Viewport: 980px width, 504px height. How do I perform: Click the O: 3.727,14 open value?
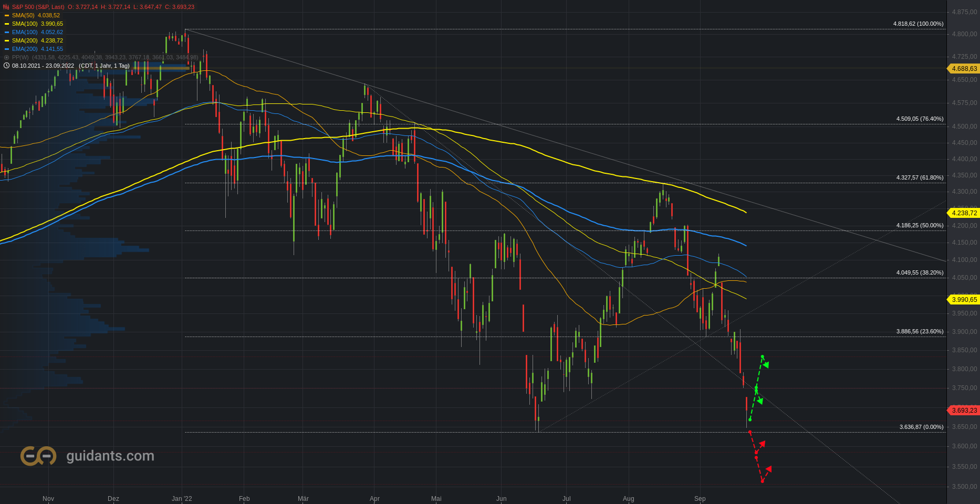82,7
